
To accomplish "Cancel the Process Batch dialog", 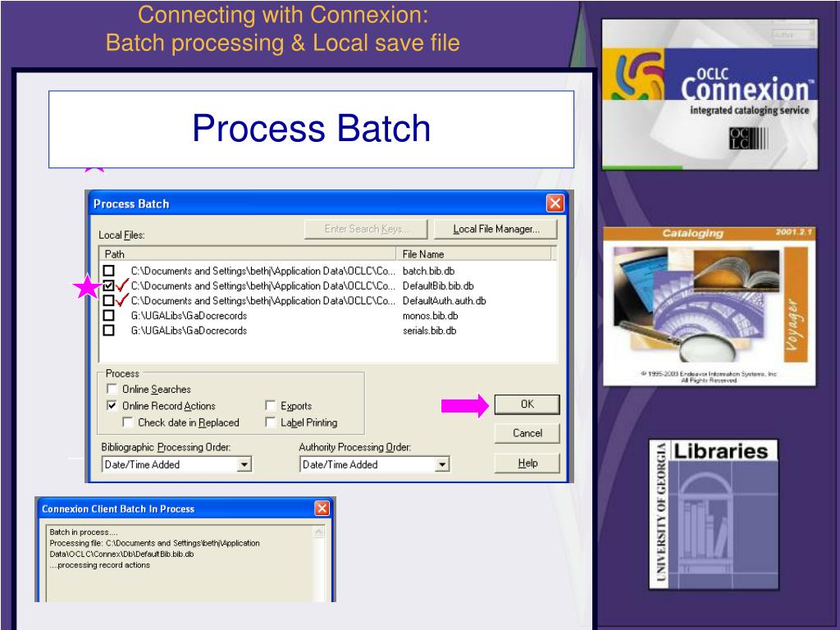I will pos(527,433).
